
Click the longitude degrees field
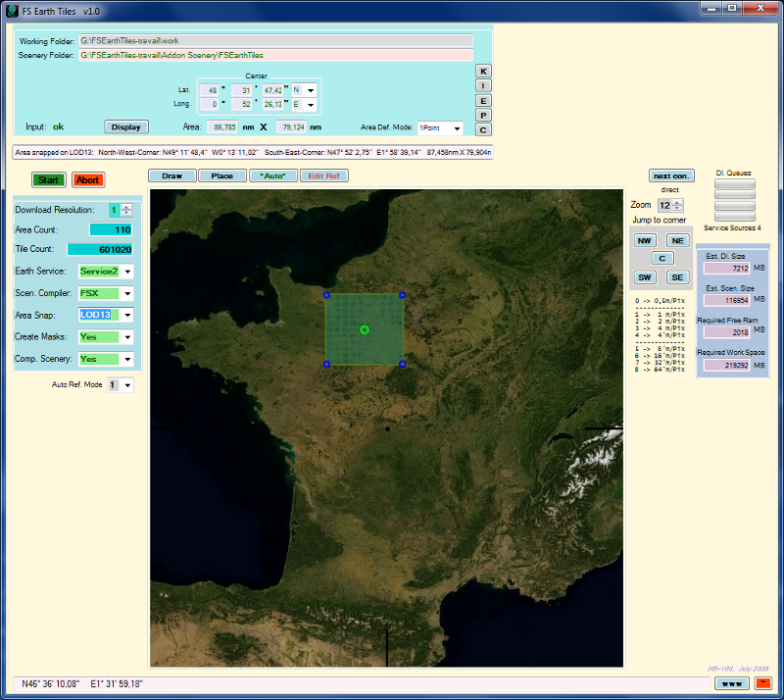(210, 105)
